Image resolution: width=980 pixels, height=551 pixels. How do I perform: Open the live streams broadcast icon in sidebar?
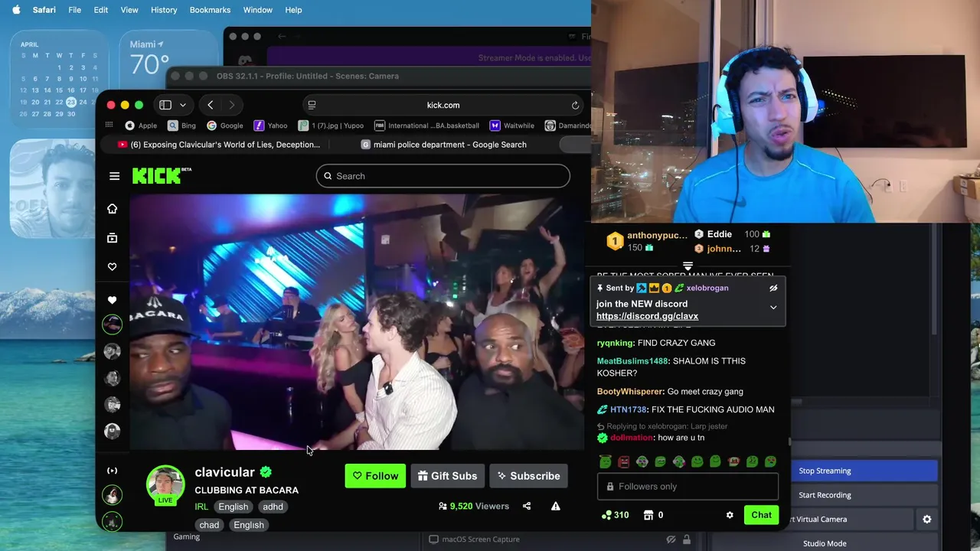(x=113, y=471)
